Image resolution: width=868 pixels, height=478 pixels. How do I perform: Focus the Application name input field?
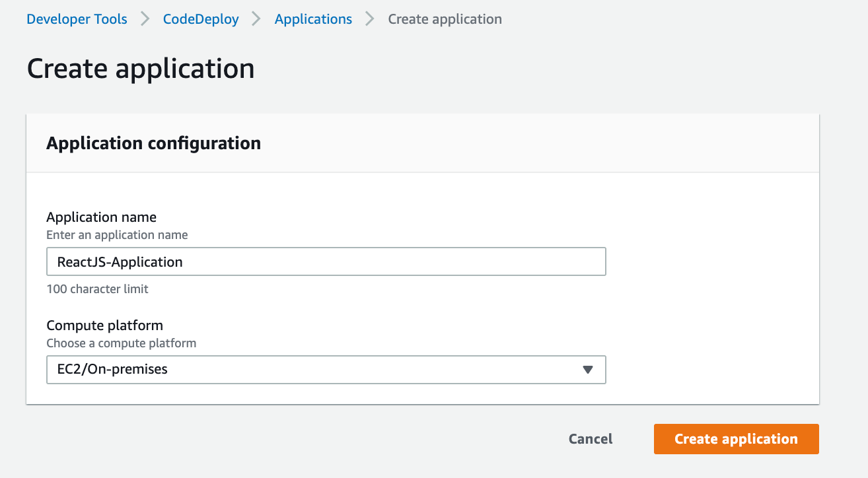click(326, 262)
